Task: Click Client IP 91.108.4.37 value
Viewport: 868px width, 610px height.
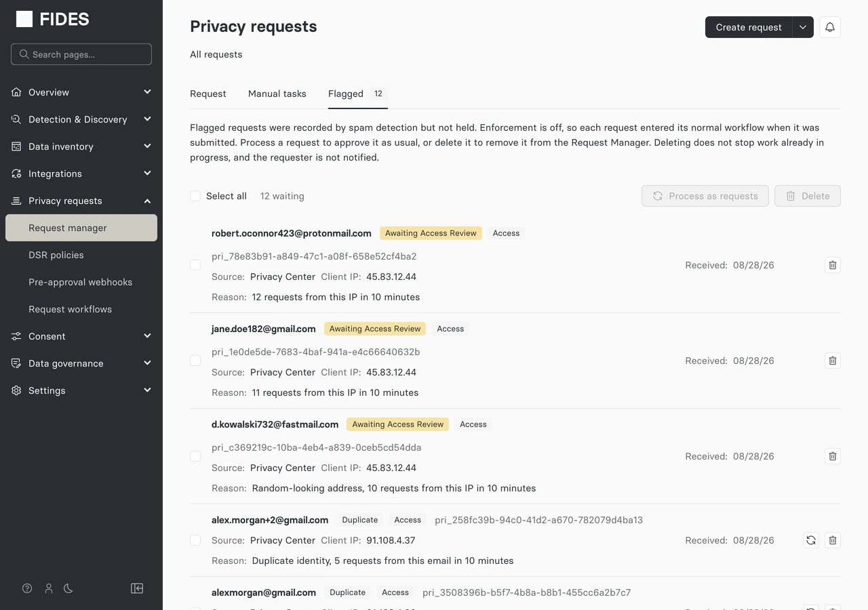Action: (x=391, y=540)
